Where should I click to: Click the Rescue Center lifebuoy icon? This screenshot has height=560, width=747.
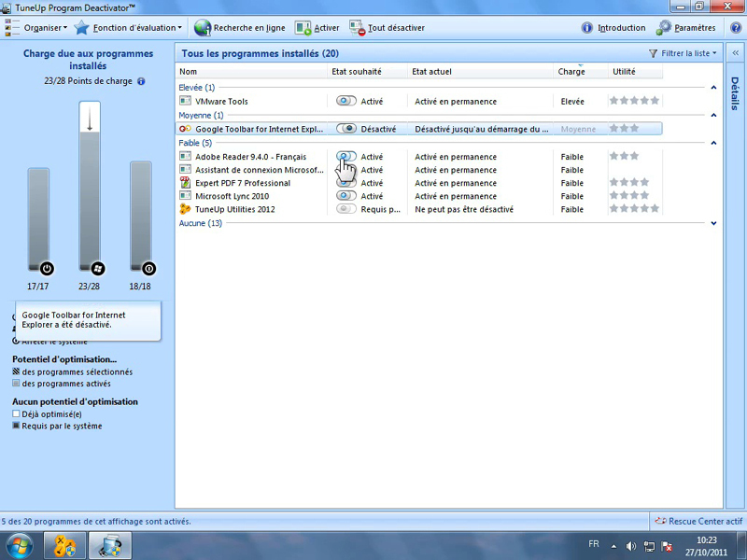point(660,521)
